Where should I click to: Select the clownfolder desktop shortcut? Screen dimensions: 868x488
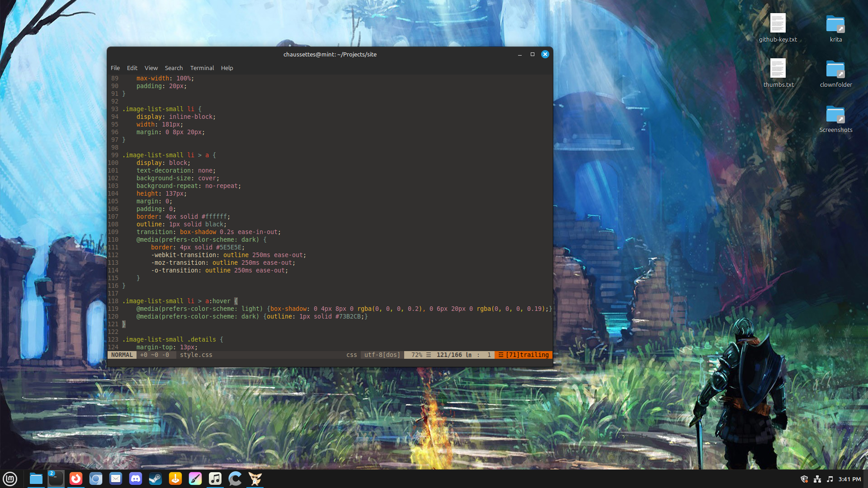click(x=835, y=73)
